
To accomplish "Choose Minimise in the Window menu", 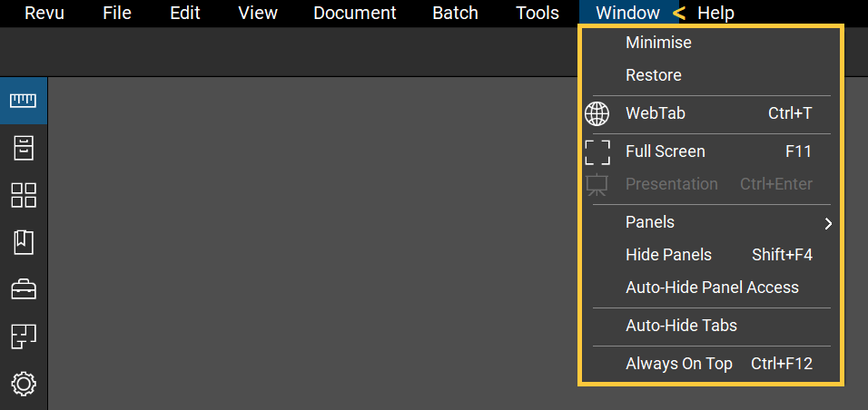I will click(658, 43).
